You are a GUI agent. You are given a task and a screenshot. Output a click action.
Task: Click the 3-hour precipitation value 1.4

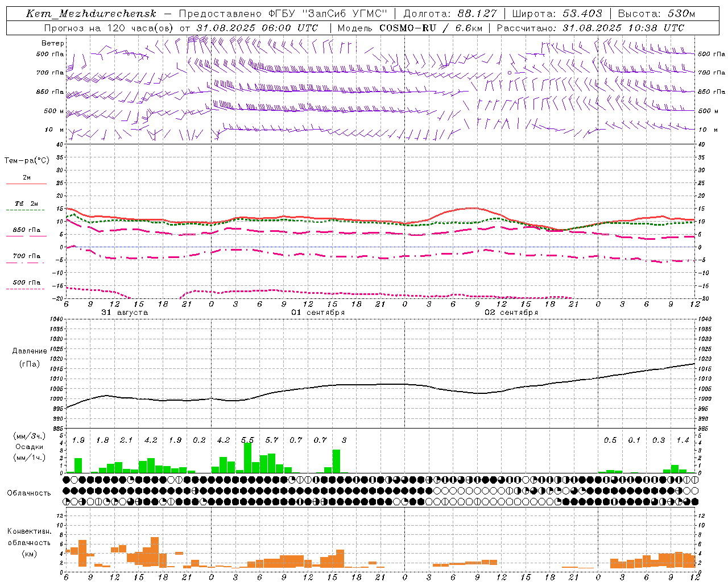[x=682, y=440]
